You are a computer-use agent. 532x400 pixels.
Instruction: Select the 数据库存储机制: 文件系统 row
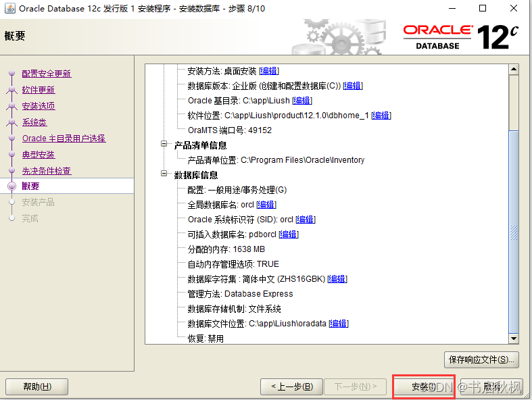pyautogui.click(x=234, y=309)
